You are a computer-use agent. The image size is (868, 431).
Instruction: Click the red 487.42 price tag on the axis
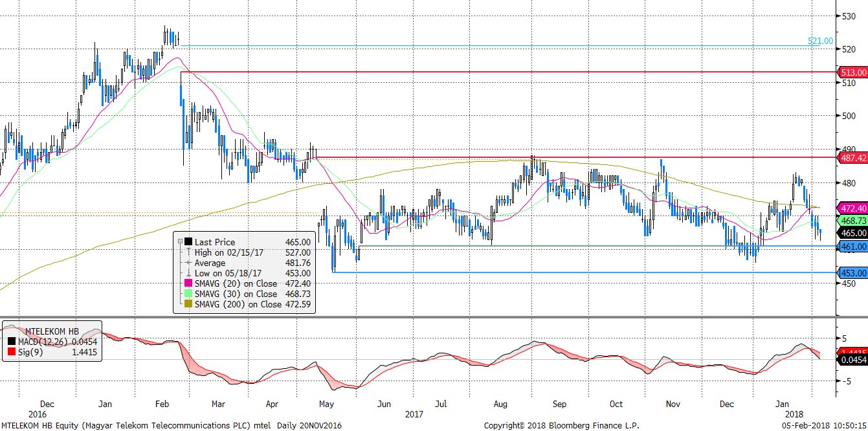tap(852, 157)
